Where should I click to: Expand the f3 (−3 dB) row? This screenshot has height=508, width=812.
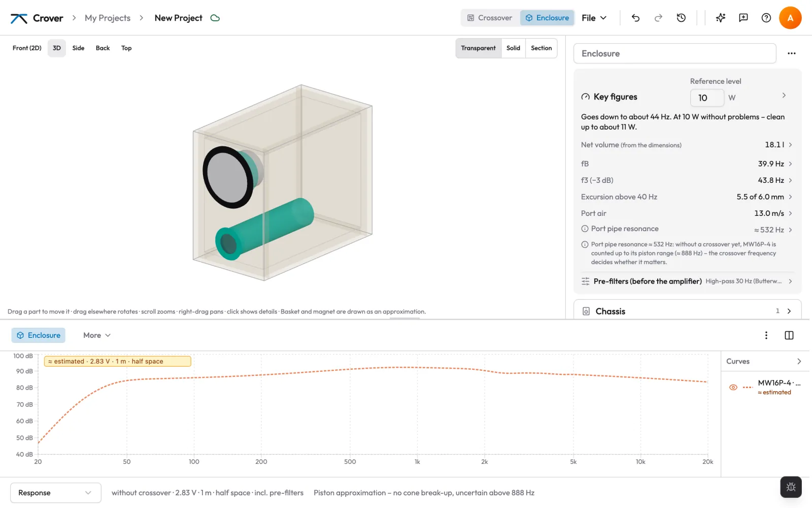pos(688,180)
